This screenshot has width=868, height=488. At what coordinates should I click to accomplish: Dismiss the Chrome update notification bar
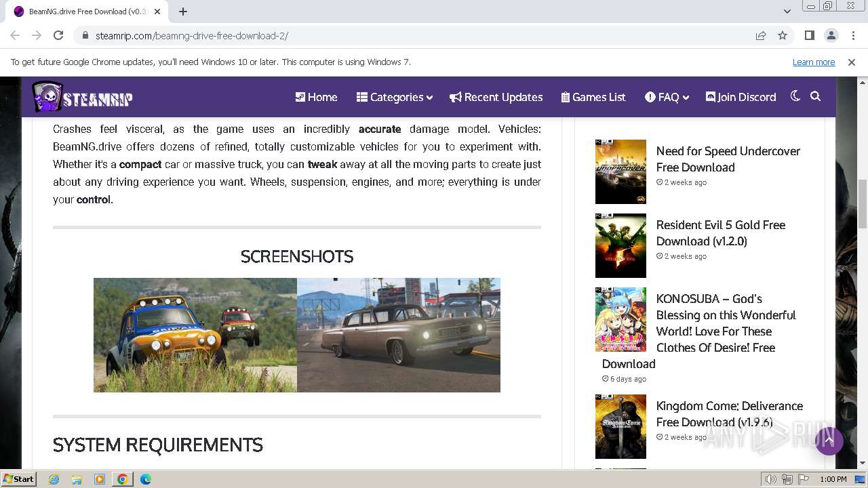pyautogui.click(x=852, y=62)
